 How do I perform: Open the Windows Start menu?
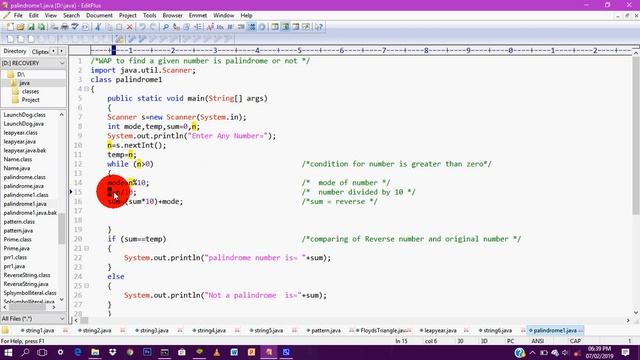coord(8,352)
